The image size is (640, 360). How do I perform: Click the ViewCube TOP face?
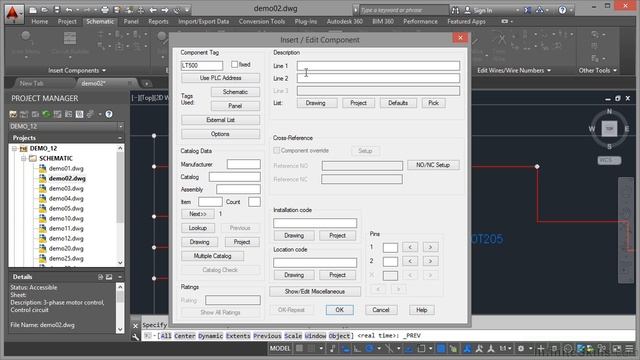coord(609,129)
